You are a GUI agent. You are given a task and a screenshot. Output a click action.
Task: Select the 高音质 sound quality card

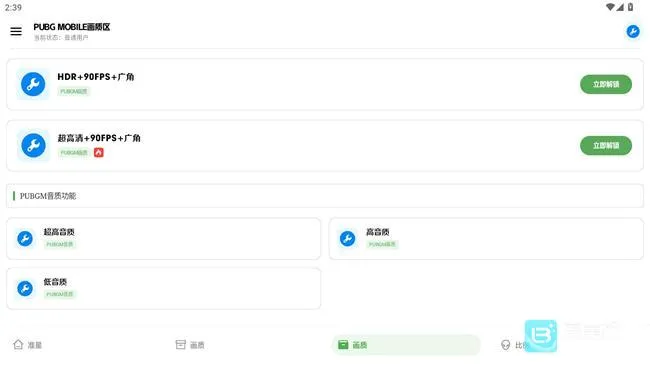click(486, 239)
